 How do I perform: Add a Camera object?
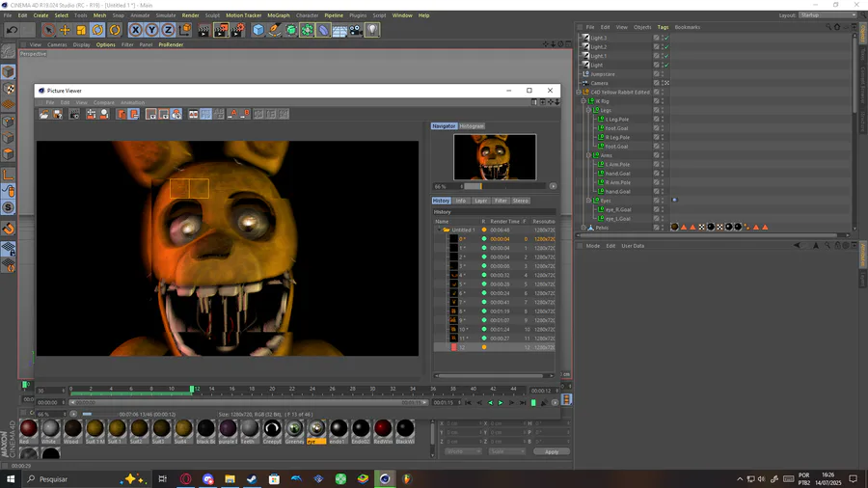tap(356, 30)
